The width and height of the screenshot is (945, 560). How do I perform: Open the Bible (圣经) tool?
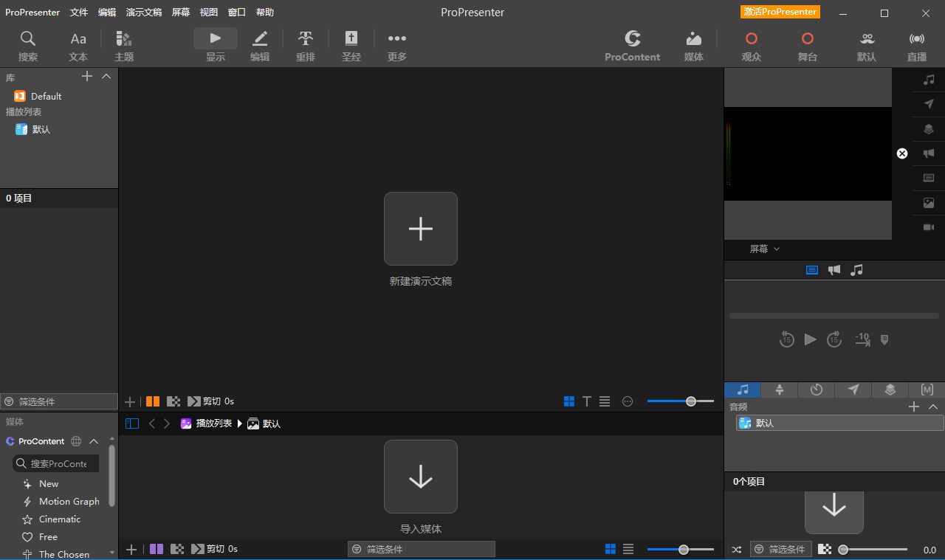pos(351,46)
